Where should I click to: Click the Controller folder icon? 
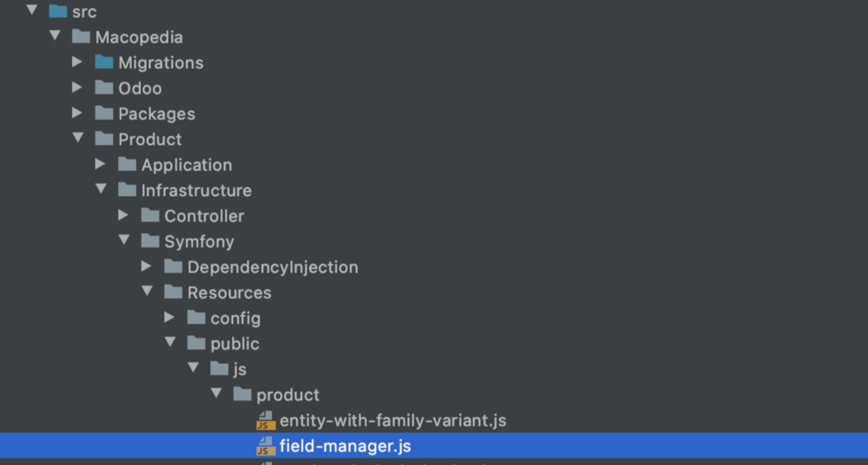point(150,216)
